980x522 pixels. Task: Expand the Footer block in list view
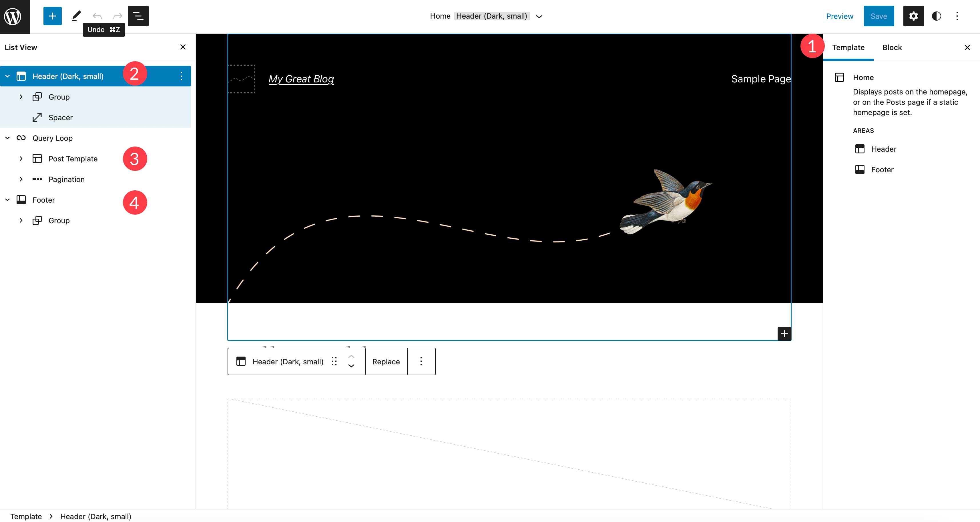tap(7, 199)
